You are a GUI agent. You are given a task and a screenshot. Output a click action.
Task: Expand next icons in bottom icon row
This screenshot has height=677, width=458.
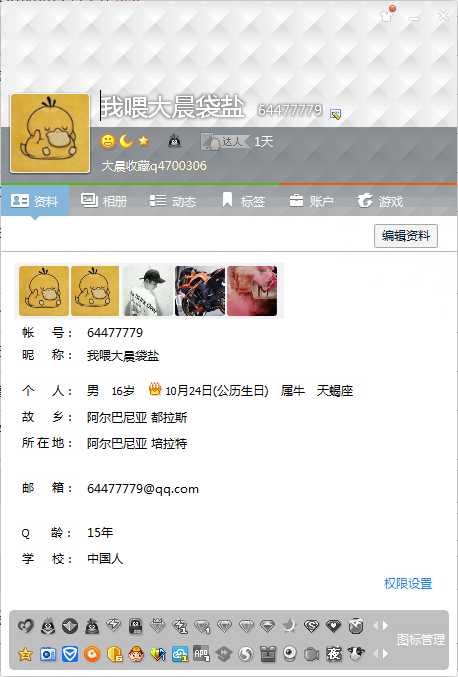(385, 654)
